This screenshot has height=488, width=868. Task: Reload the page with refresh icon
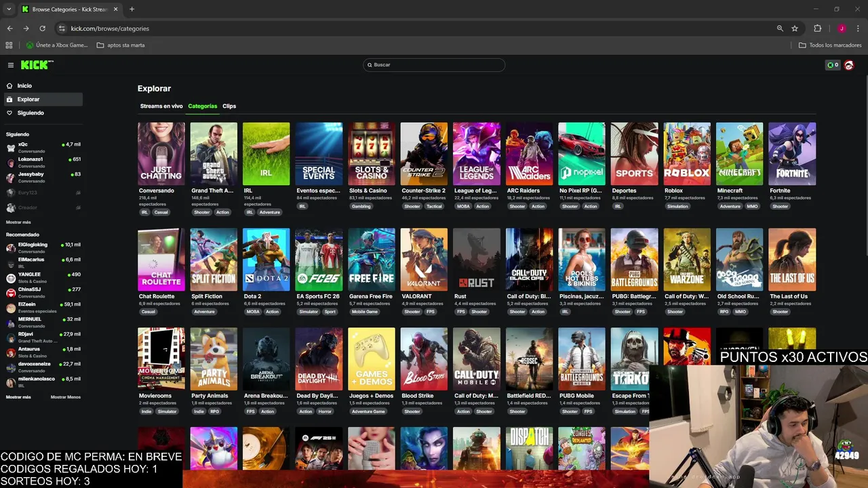click(42, 28)
